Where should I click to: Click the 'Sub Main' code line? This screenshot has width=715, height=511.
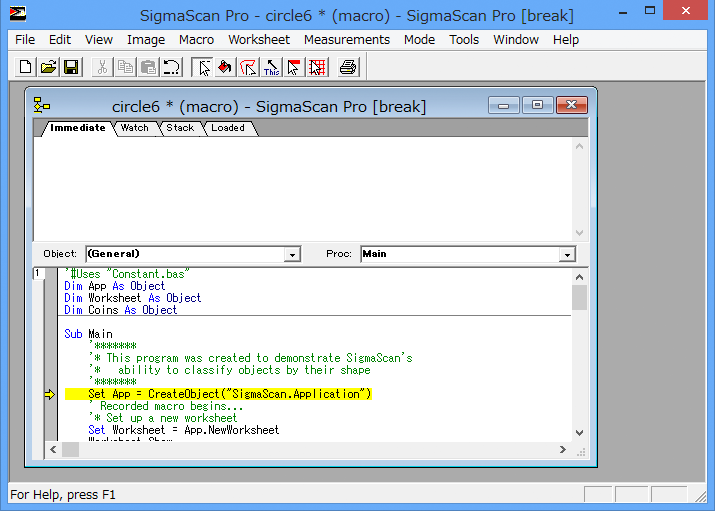(x=88, y=334)
